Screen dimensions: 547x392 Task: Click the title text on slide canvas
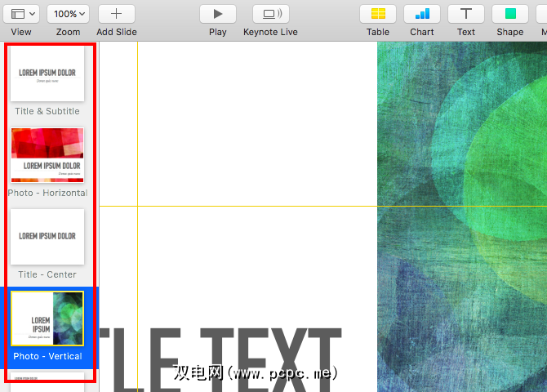220,359
